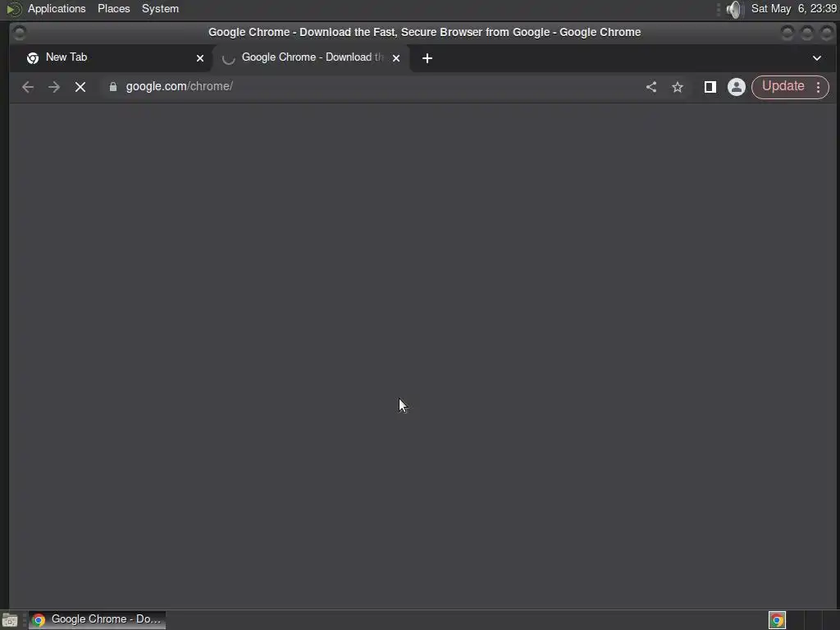The width and height of the screenshot is (840, 630).
Task: Open Chrome's three-dot menu
Action: (819, 87)
